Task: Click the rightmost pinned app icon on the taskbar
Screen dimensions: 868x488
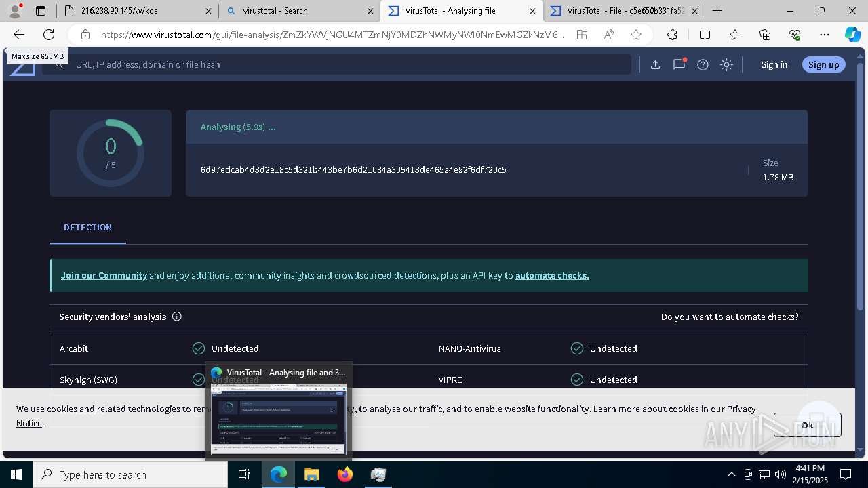Action: point(378,474)
